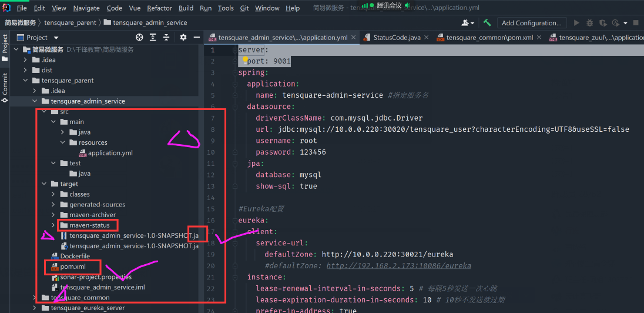This screenshot has height=313, width=644.
Task: Click the Collapse All icon in Project panel
Action: (166, 38)
